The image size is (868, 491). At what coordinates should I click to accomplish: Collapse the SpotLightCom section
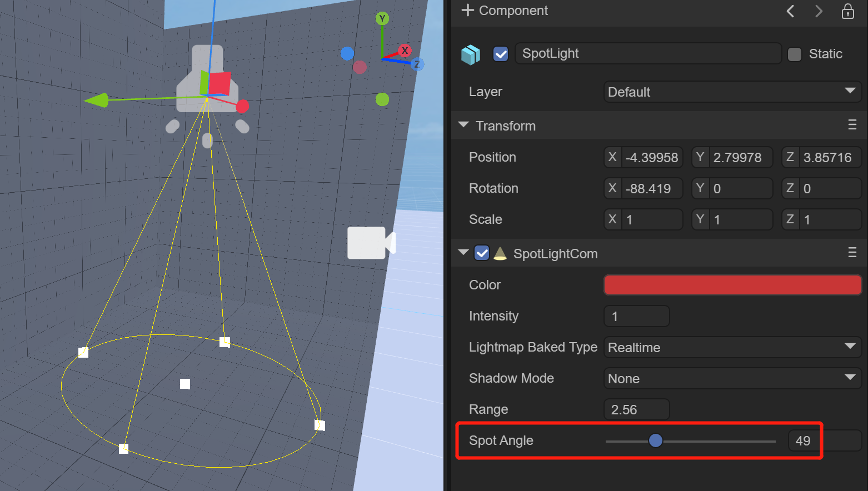click(x=463, y=253)
